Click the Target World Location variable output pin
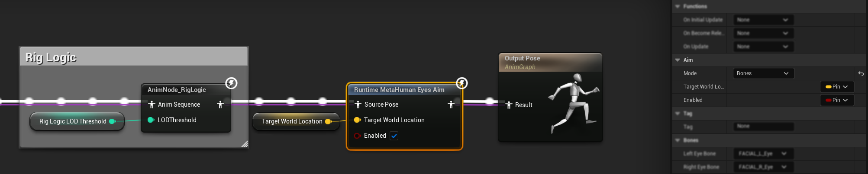 coord(328,121)
